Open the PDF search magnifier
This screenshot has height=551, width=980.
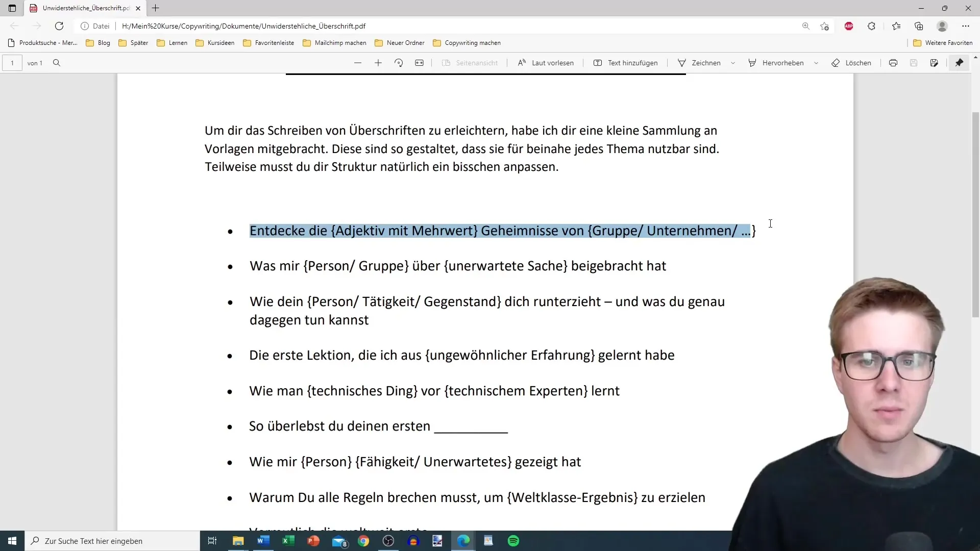[x=57, y=63]
